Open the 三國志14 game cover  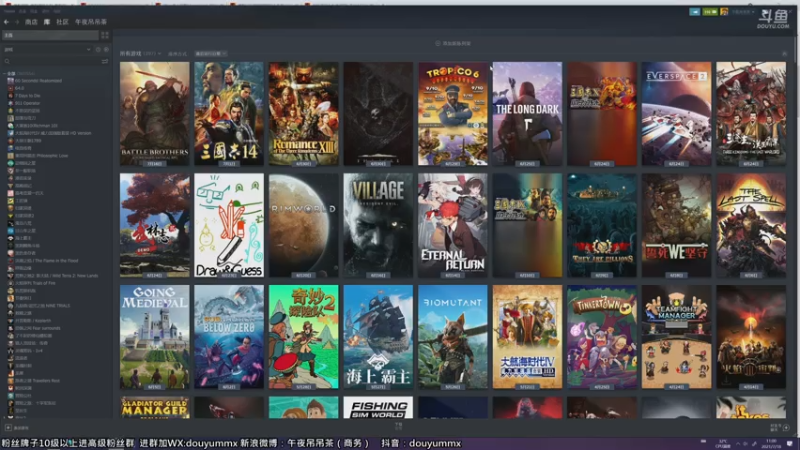coord(229,114)
